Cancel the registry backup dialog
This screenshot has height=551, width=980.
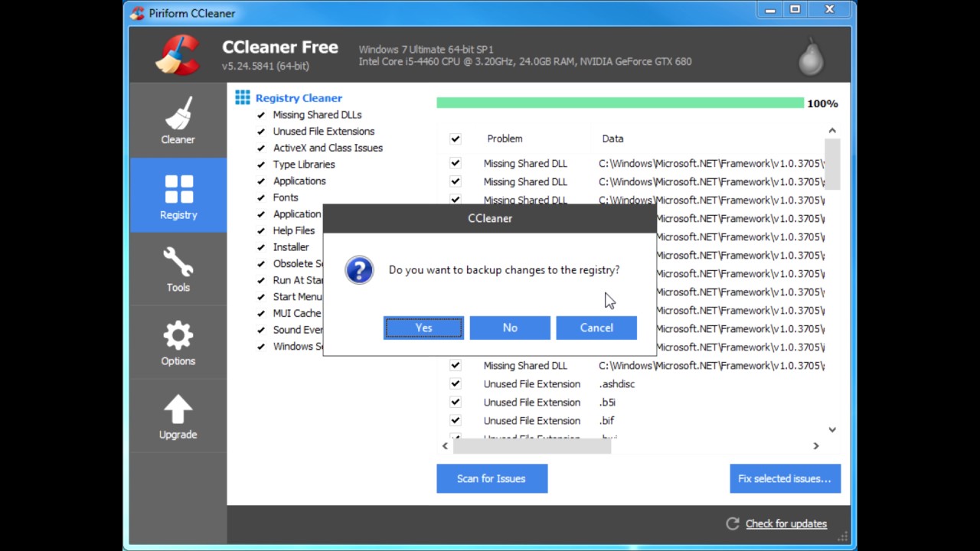click(x=596, y=328)
